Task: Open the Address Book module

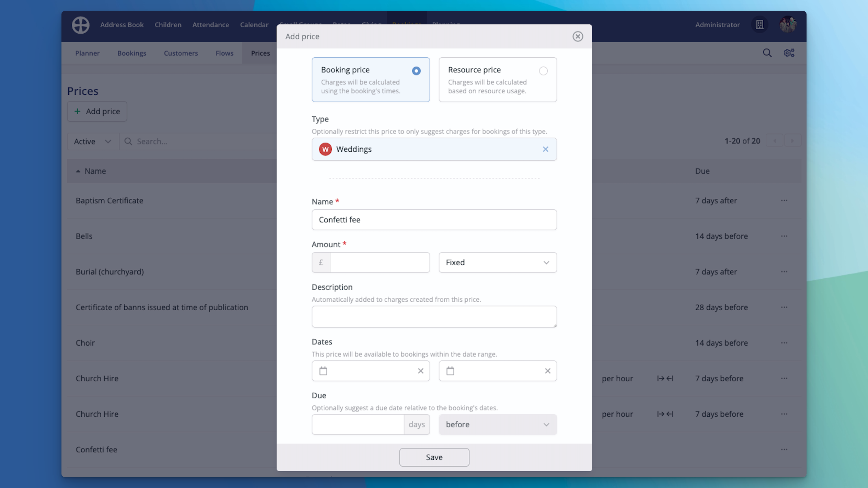Action: point(122,25)
